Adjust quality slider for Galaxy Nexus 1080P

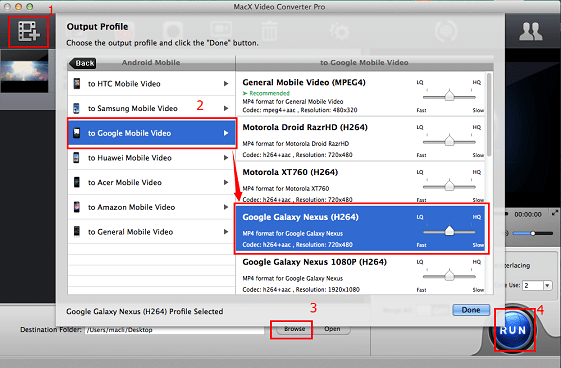point(449,276)
